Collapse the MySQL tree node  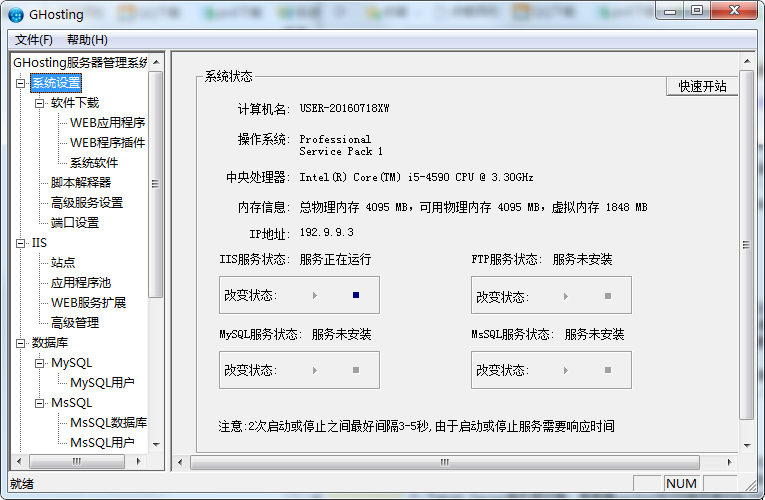coord(40,363)
